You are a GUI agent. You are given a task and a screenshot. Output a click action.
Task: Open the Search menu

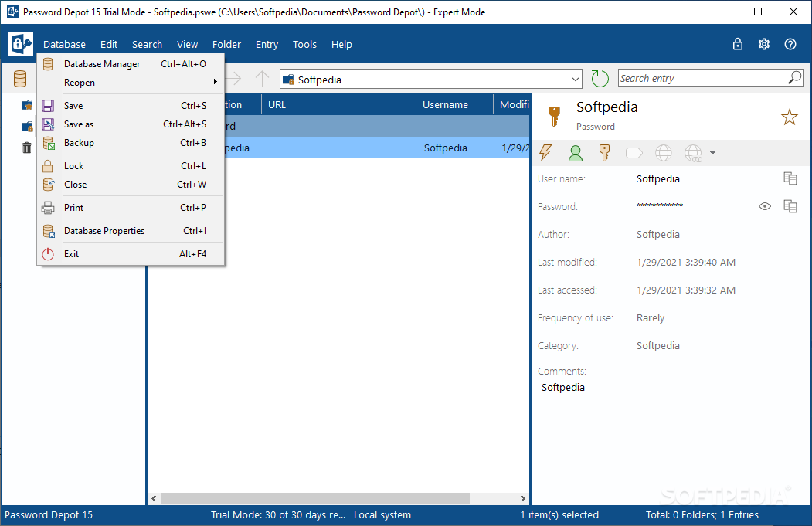[x=147, y=45]
